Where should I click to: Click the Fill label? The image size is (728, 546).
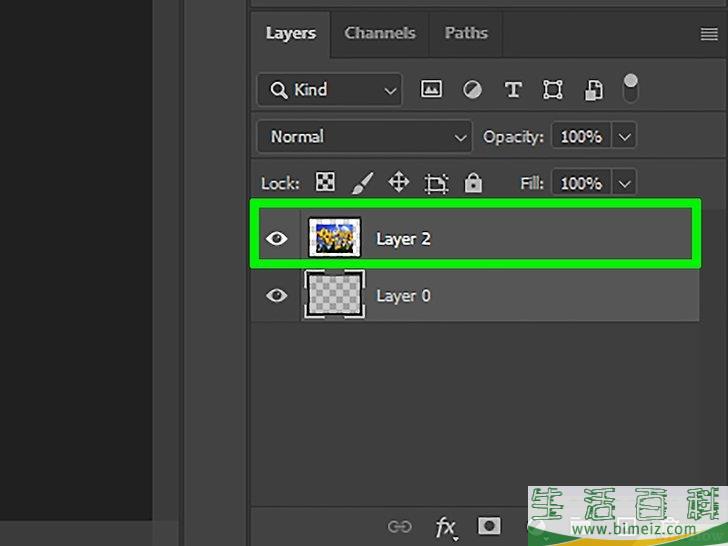tap(532, 183)
